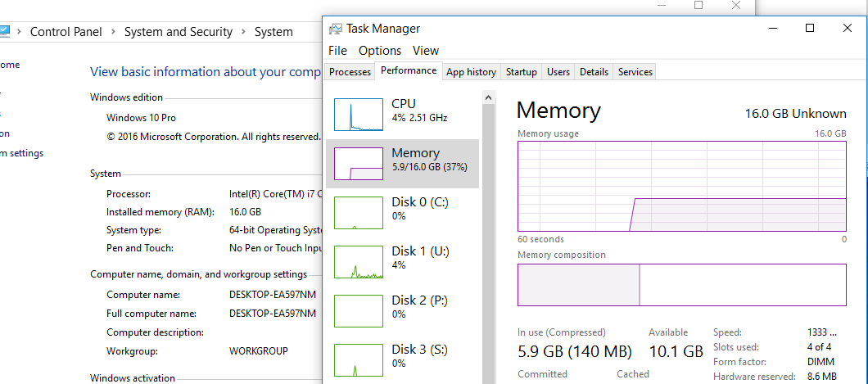Select the Disk 0 (C:) graph thumbnail
The width and height of the screenshot is (868, 384).
(x=359, y=213)
